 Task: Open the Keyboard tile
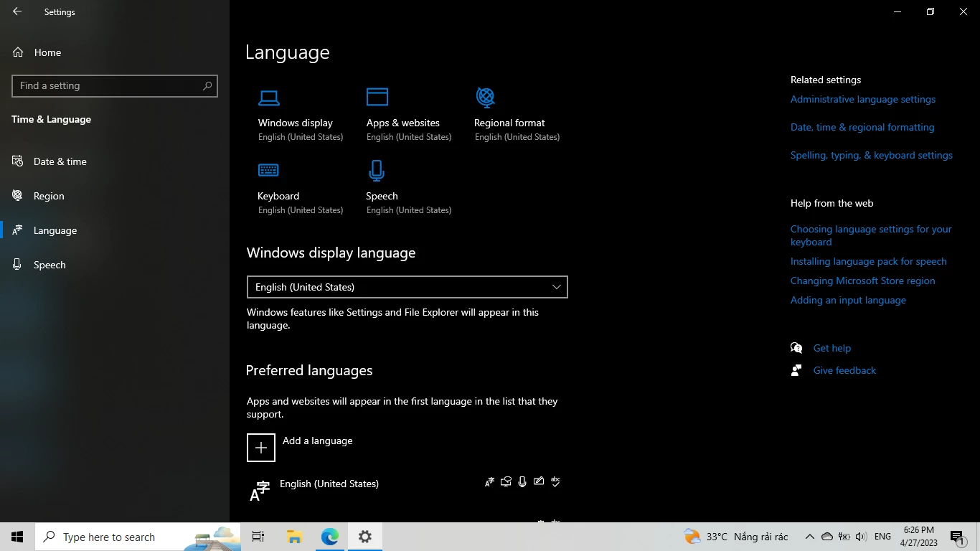[x=301, y=189]
